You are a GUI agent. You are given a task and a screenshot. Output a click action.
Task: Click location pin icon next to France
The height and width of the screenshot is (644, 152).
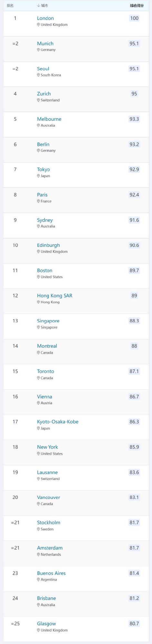(38, 201)
